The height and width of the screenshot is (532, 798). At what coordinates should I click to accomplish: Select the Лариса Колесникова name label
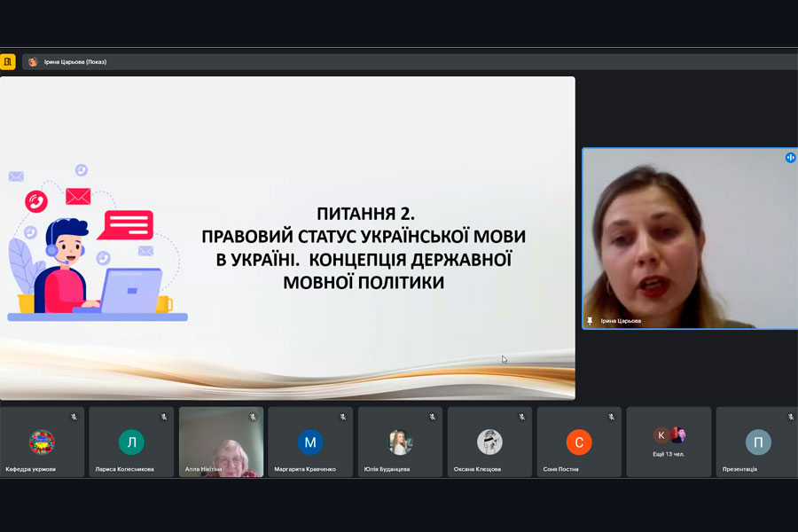[125, 469]
